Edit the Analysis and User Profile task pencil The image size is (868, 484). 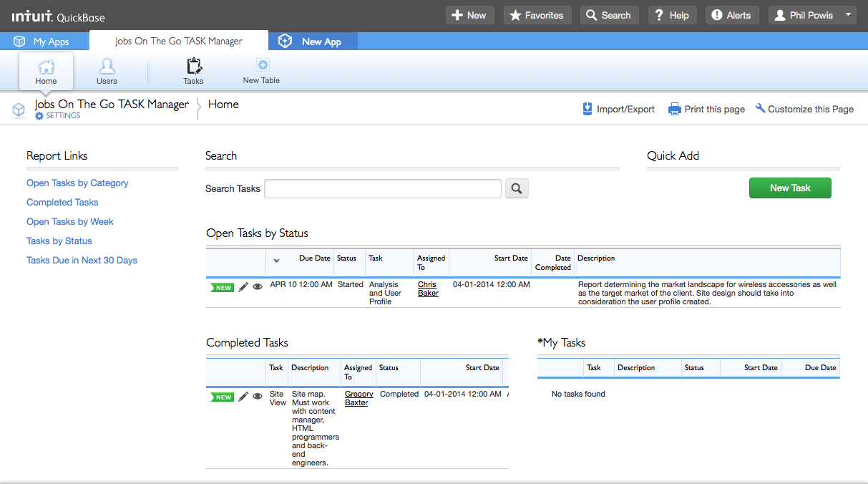pos(243,287)
